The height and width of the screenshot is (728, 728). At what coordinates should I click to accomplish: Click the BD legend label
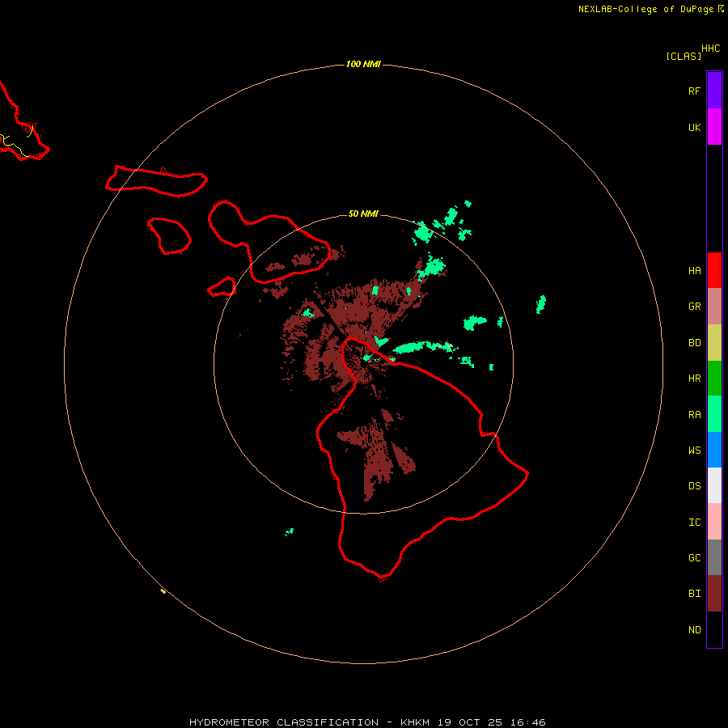(x=694, y=343)
